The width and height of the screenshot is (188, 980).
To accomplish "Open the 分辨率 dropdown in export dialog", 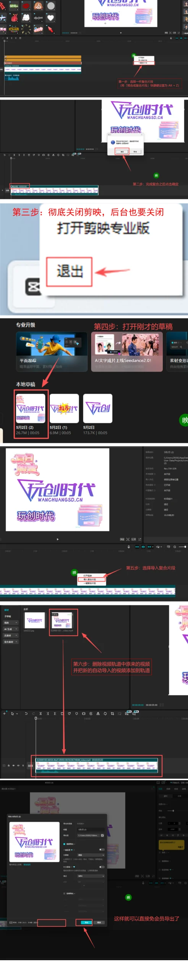I will pos(91,855).
